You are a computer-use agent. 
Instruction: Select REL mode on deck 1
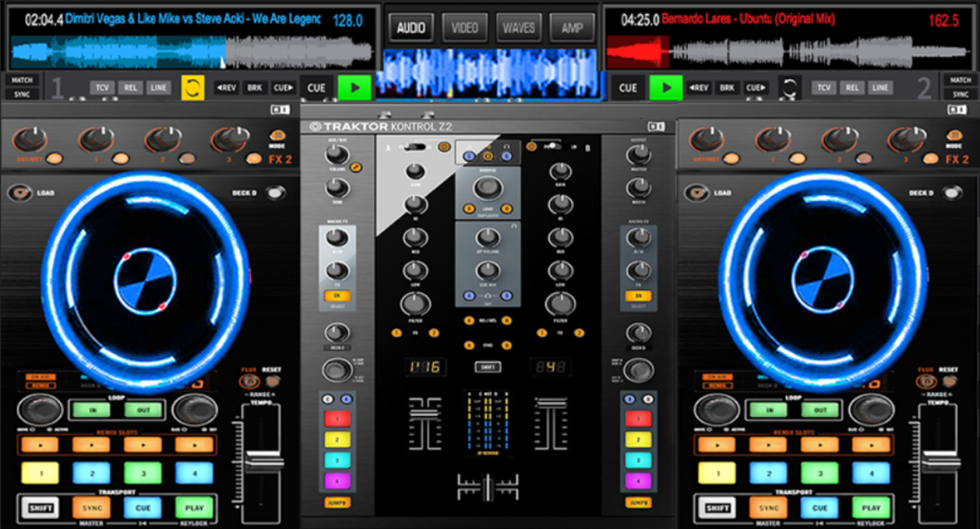(130, 87)
